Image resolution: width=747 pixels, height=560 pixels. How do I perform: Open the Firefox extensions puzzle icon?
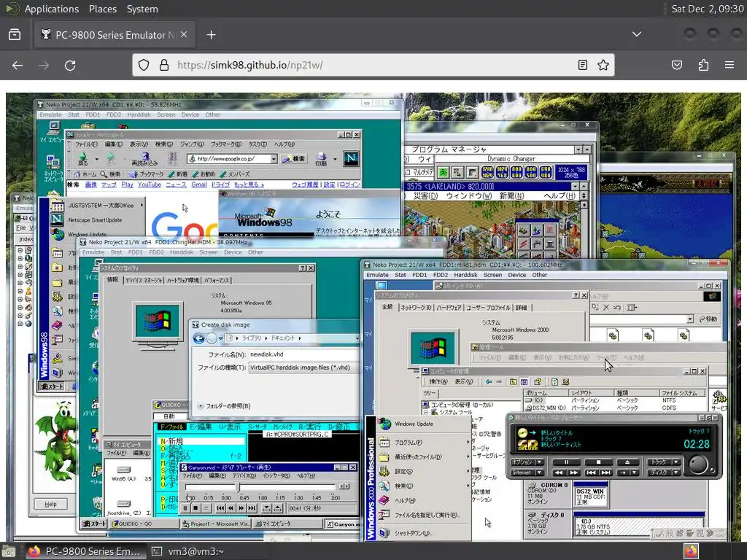click(x=703, y=65)
